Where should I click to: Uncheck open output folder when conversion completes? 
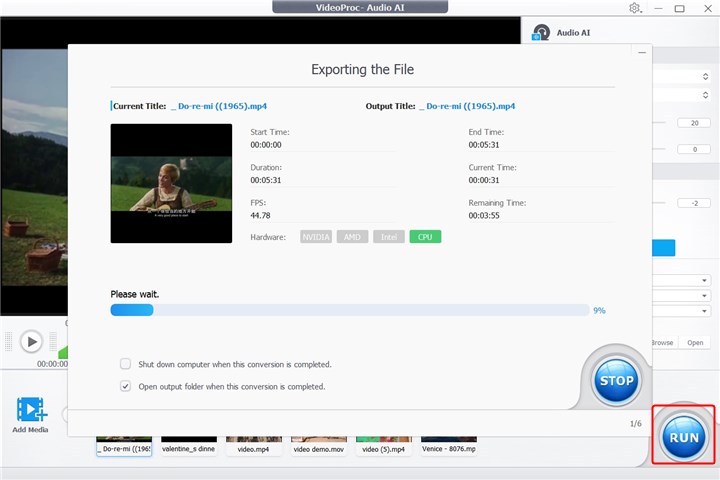(125, 386)
